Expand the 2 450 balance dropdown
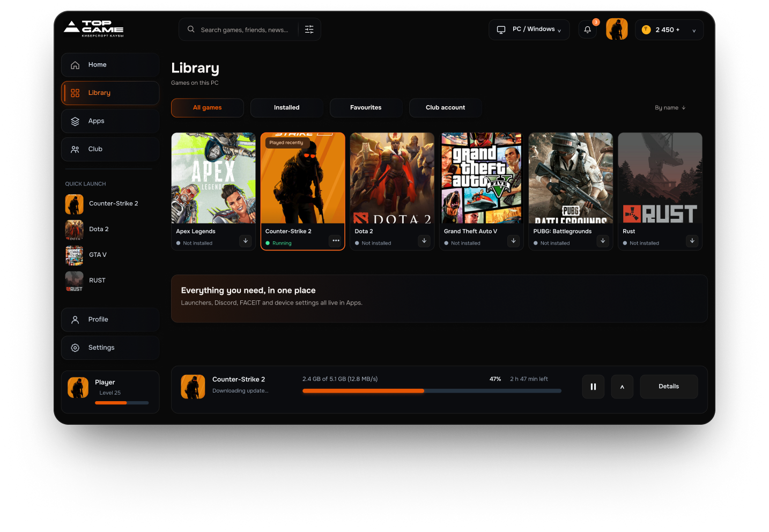The width and height of the screenshot is (769, 532). point(694,31)
